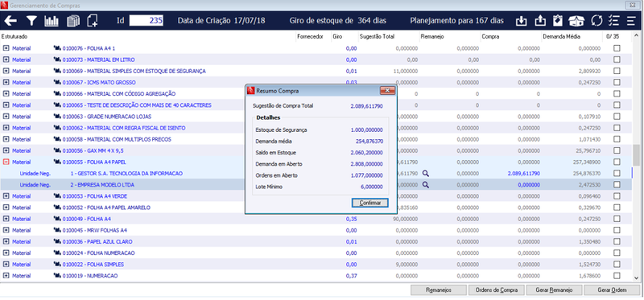Open the filter funnel icon
This screenshot has height=300, width=644.
click(x=31, y=21)
